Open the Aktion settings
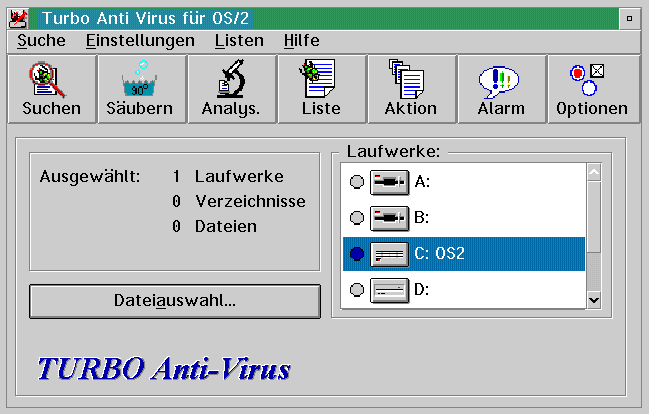This screenshot has height=414, width=649. coord(412,89)
